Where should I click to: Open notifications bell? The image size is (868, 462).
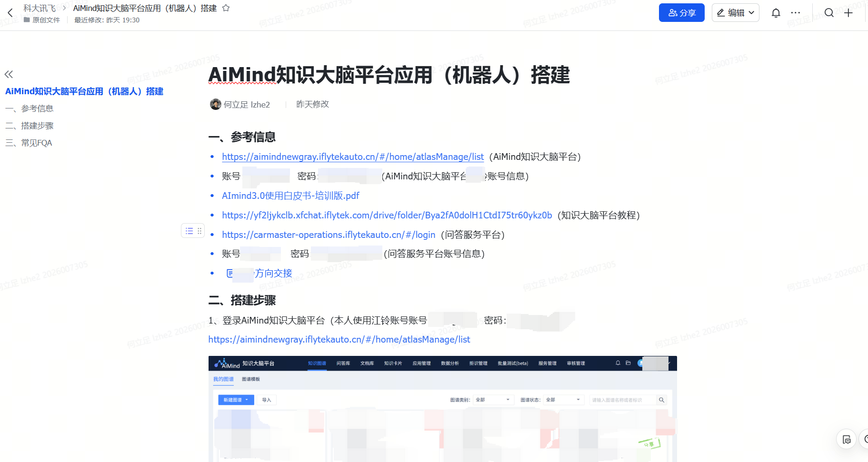776,13
